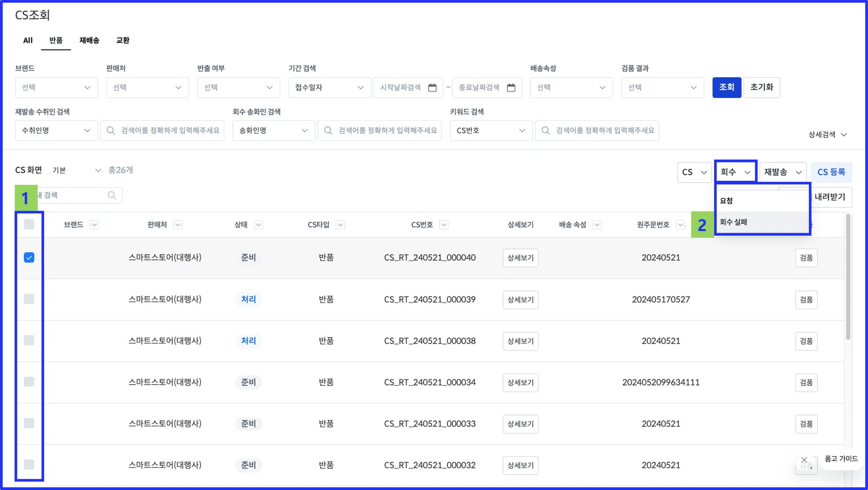868x490 pixels.
Task: Open the 브랜드 filter dropdown
Action: pyautogui.click(x=56, y=87)
